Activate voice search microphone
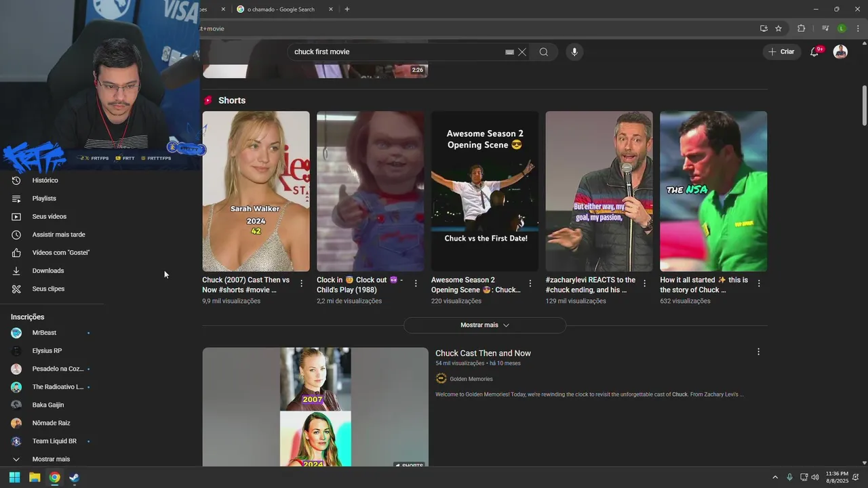 [574, 52]
